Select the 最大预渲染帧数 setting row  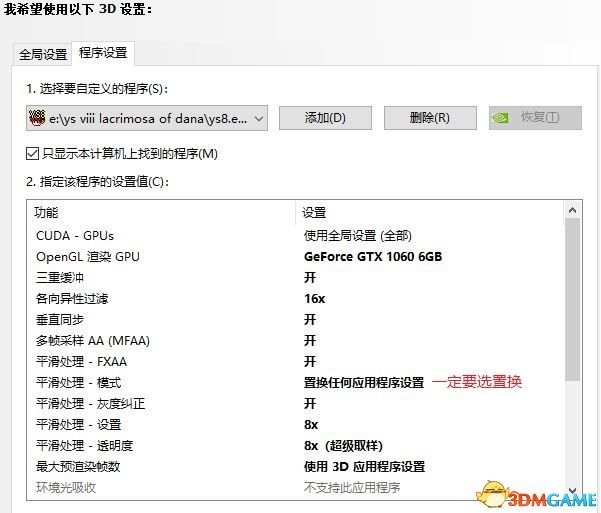(x=78, y=466)
